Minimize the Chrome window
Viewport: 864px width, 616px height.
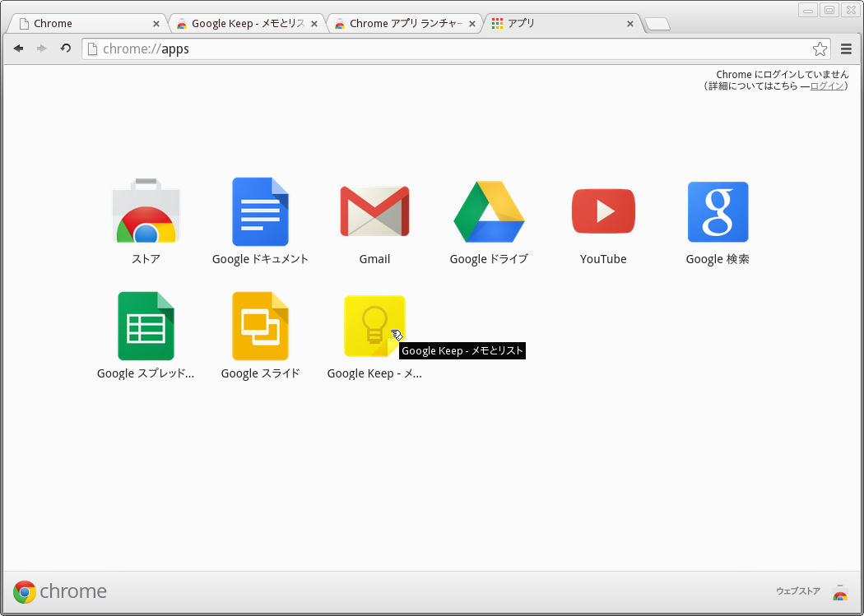click(x=808, y=10)
